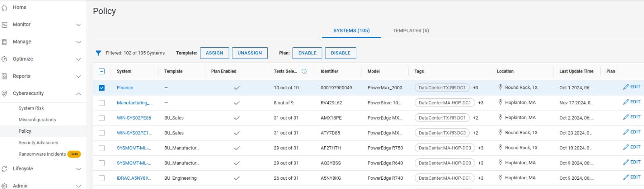Click the Monitor chart icon

[x=4, y=24]
